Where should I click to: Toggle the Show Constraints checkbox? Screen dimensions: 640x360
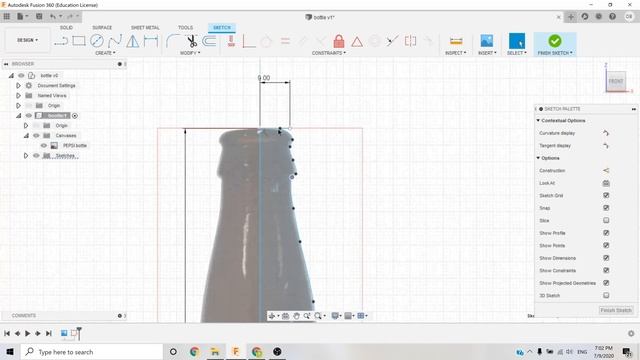click(606, 270)
